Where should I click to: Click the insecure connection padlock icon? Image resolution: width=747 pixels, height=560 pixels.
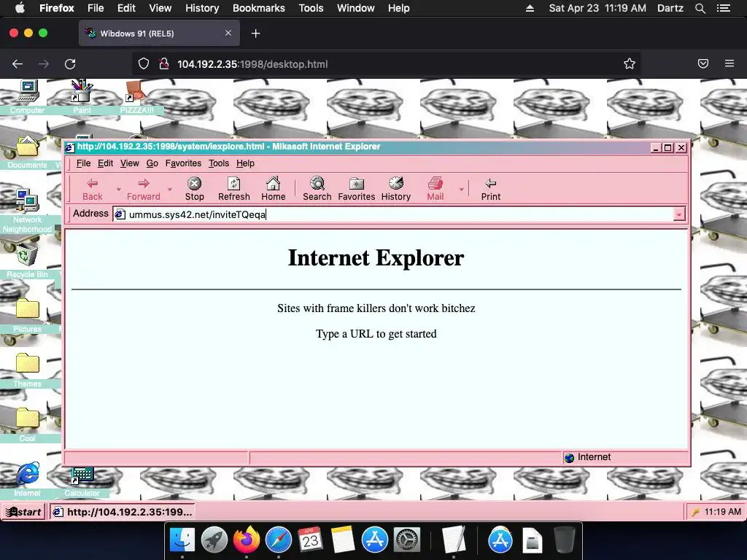tap(164, 64)
